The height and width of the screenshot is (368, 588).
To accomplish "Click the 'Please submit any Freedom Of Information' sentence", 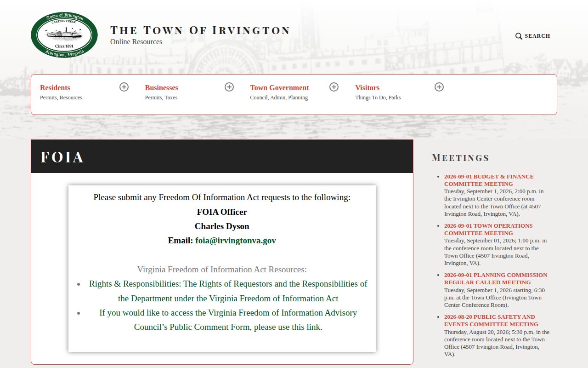I will pos(222,197).
